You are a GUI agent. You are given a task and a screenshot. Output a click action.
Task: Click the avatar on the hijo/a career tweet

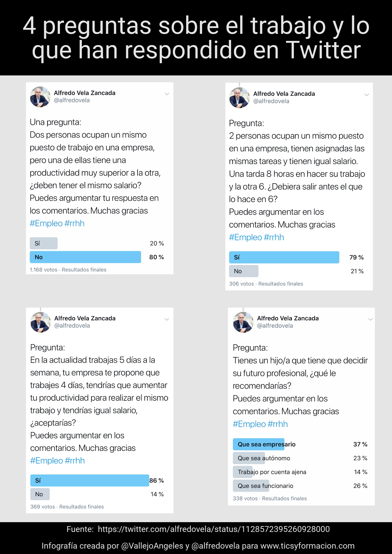(243, 322)
